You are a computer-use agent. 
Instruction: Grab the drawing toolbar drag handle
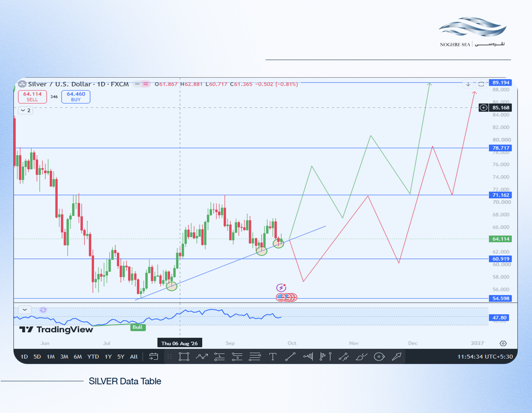point(169,357)
